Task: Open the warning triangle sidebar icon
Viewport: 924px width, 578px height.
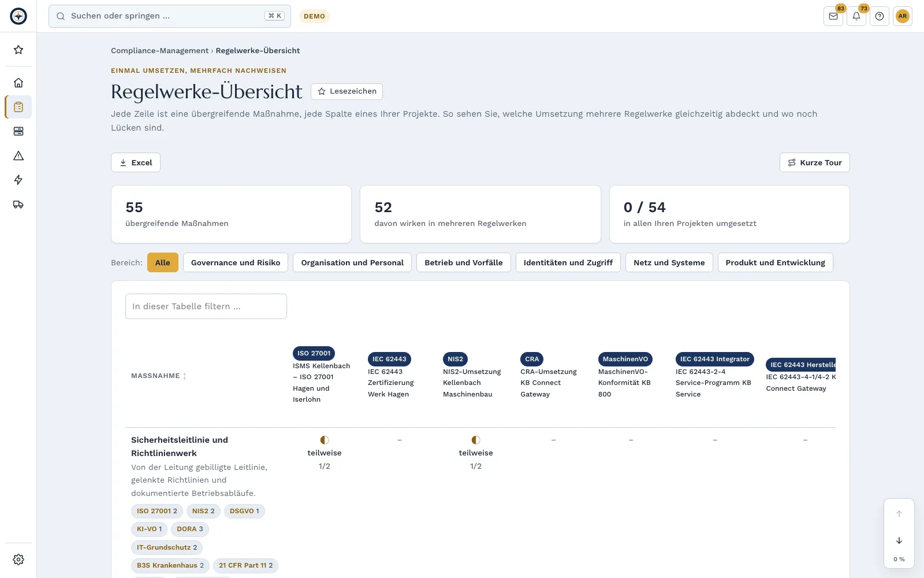Action: click(18, 155)
